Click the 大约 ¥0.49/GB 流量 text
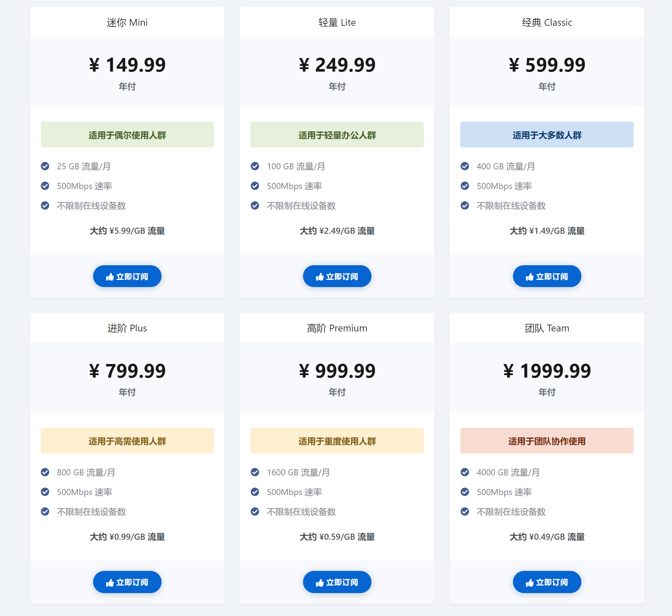 547,537
